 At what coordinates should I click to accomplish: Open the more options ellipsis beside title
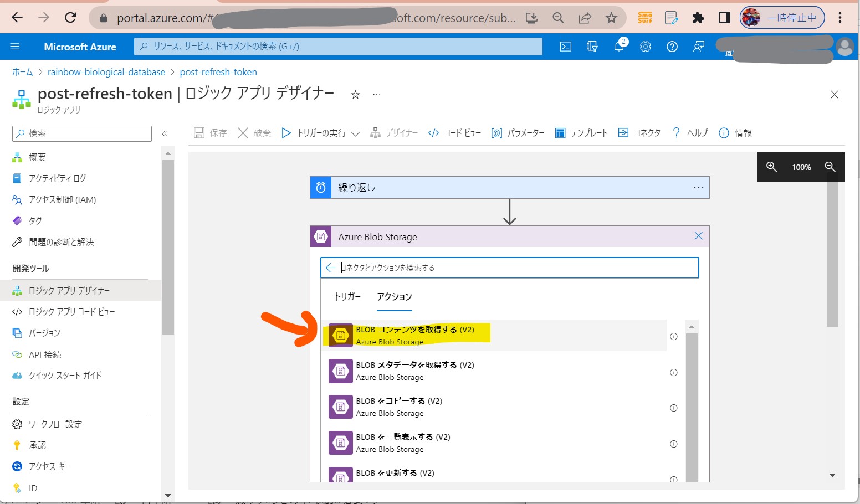[377, 95]
